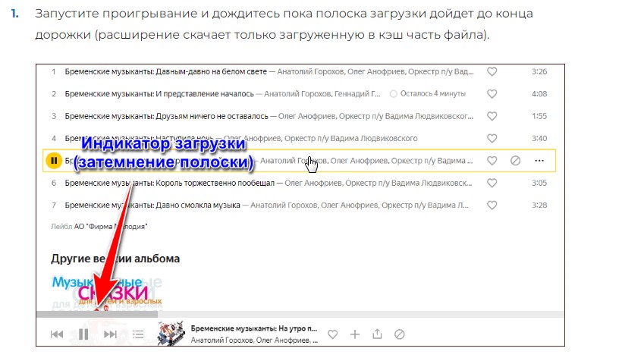The width and height of the screenshot is (622, 364).
Task: Open the album cover thumbnail in the player
Action: (x=171, y=334)
